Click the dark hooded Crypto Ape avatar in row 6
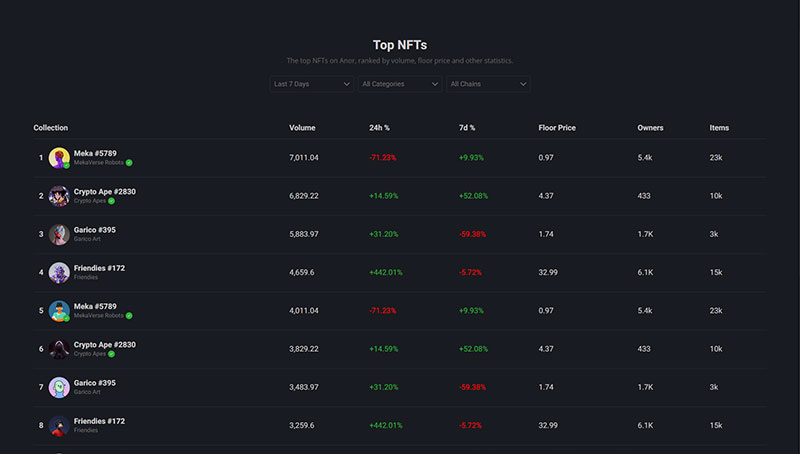The height and width of the screenshot is (454, 800). pyautogui.click(x=59, y=349)
